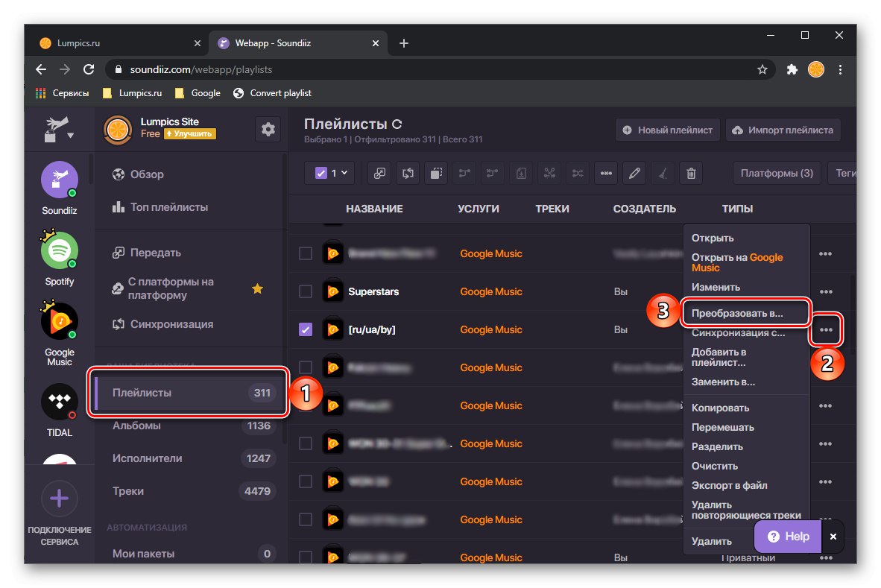Click the file export toolbar icon
The image size is (881, 588).
pos(521,174)
